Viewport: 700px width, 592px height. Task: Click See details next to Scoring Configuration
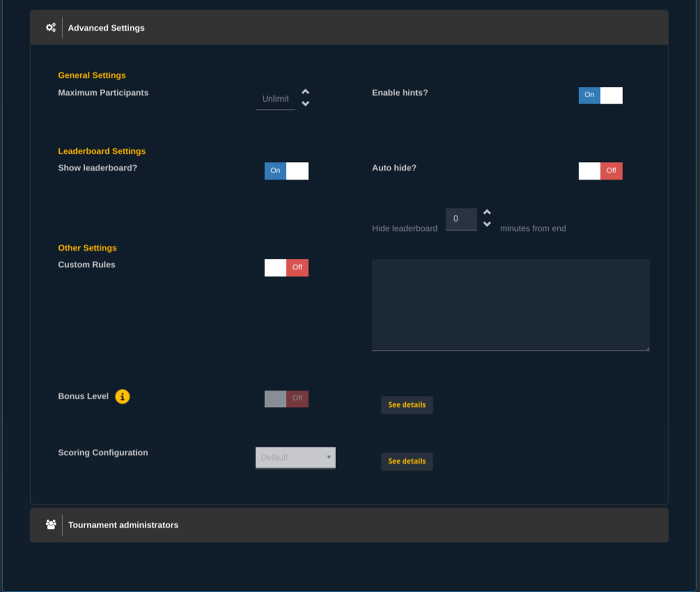pos(407,461)
